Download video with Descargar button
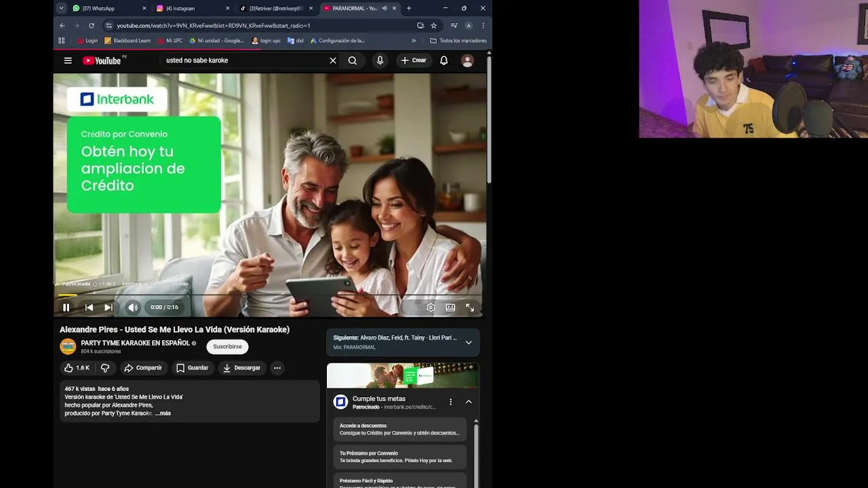The image size is (868, 488). pos(242,368)
